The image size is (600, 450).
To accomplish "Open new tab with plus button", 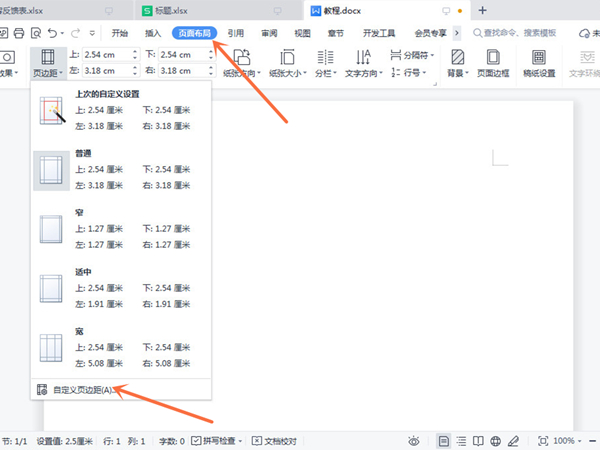I will click(482, 10).
